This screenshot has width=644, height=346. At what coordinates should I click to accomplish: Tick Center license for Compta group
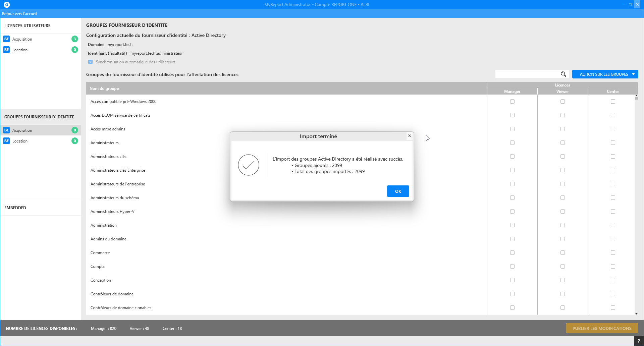coord(613,266)
